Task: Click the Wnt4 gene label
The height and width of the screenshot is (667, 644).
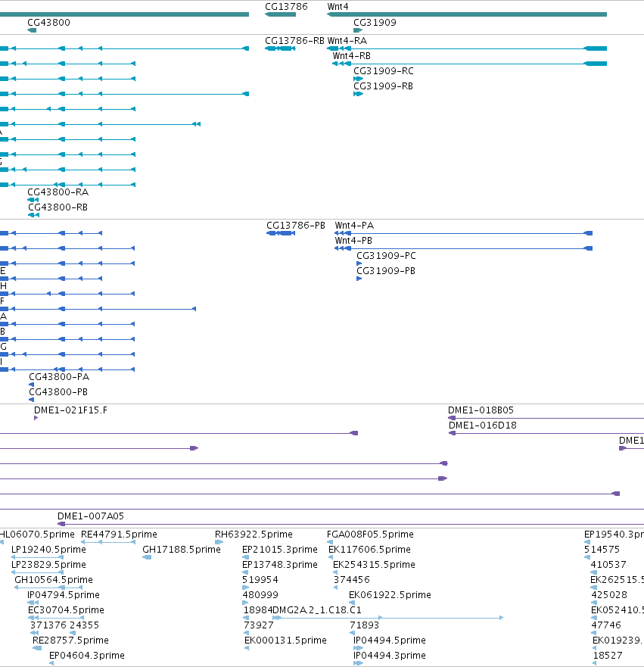Action: [x=338, y=7]
